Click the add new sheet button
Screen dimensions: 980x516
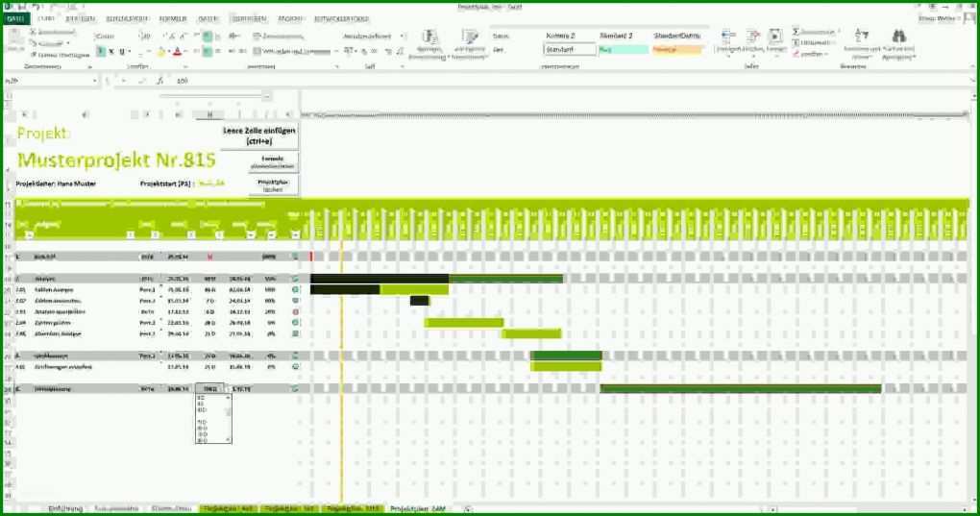(468, 509)
